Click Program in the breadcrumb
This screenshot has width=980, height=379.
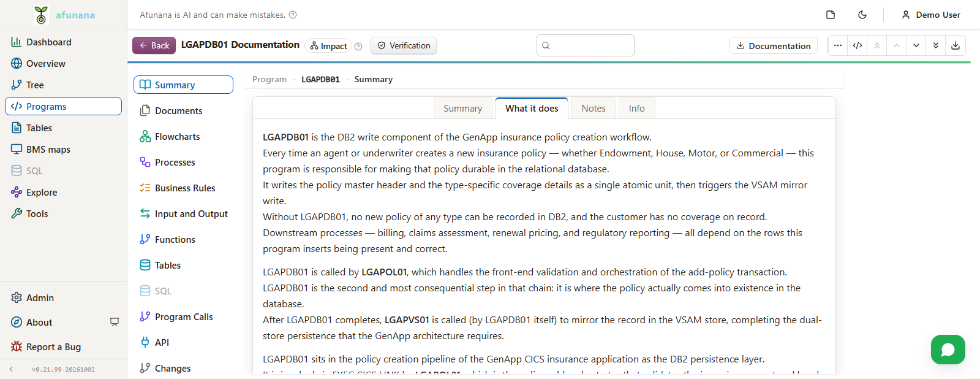(x=269, y=79)
